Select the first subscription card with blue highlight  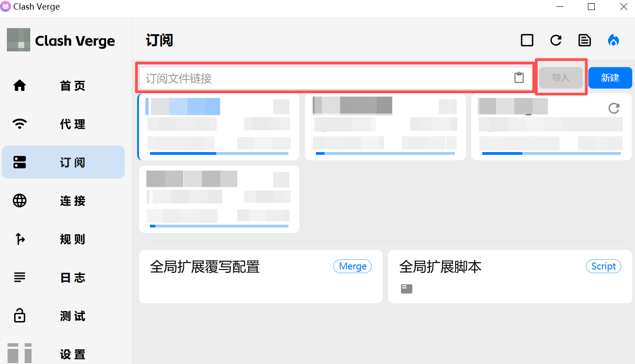click(x=219, y=127)
